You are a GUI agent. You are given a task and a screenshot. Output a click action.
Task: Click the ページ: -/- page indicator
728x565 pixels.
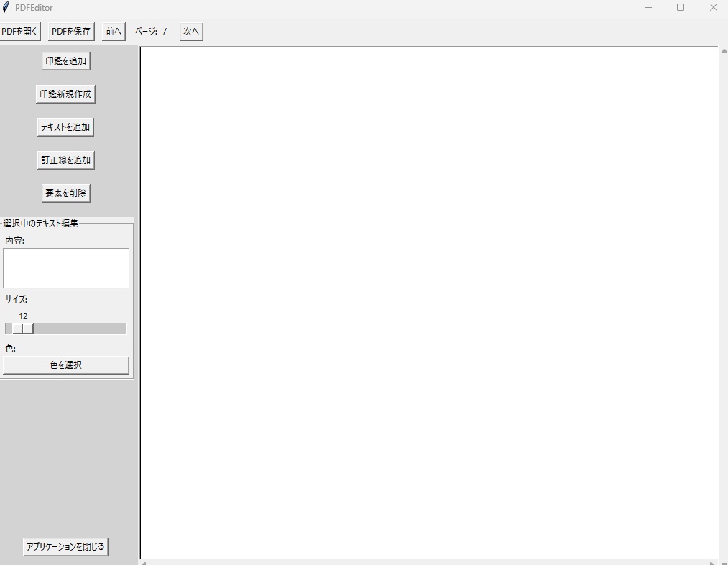[153, 32]
